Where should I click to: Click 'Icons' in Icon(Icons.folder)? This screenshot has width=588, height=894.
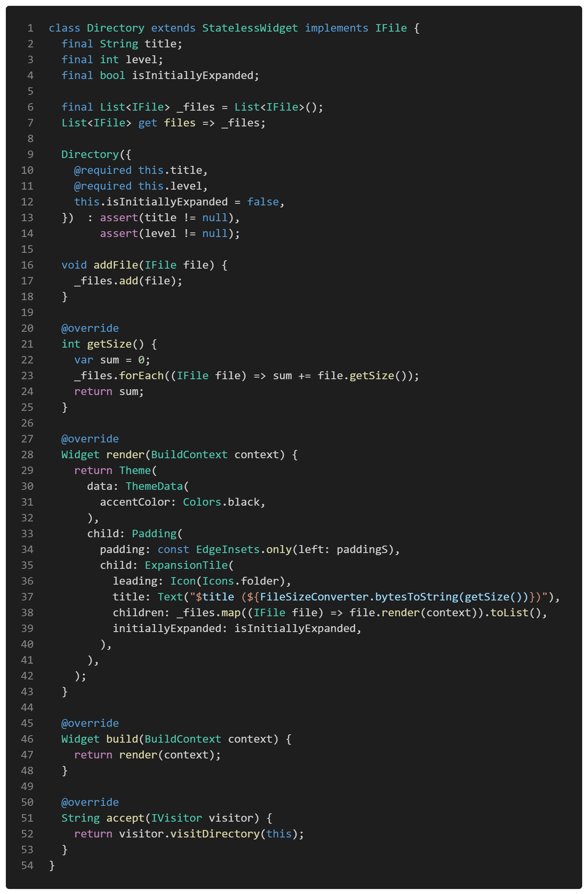click(218, 581)
